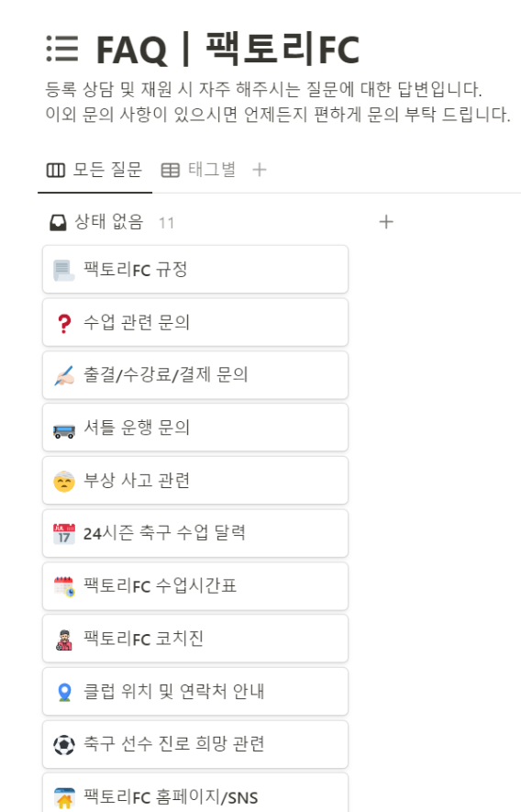
Task: Switch to the 태그별 tab
Action: pos(199,170)
